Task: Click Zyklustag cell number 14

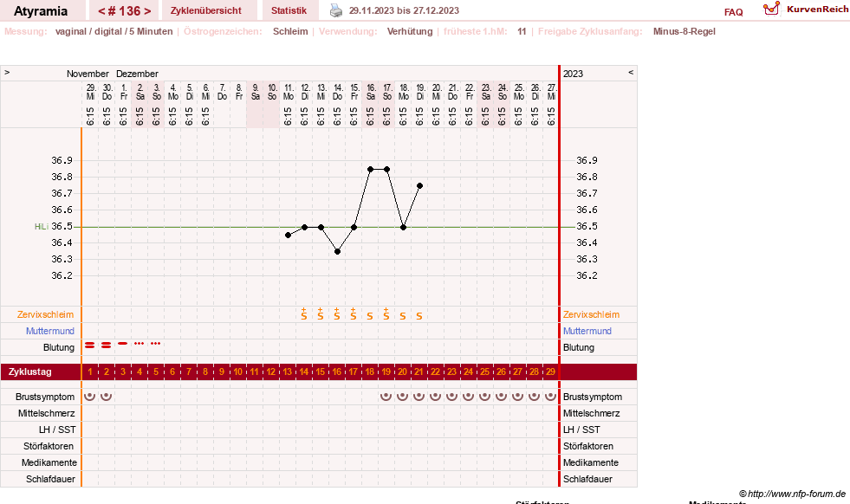Action: coord(304,372)
